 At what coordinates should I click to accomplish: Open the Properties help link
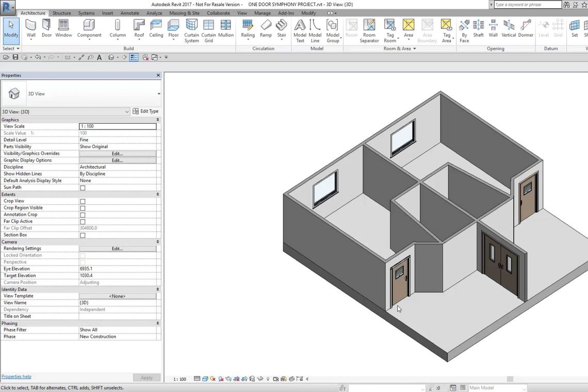[15, 377]
